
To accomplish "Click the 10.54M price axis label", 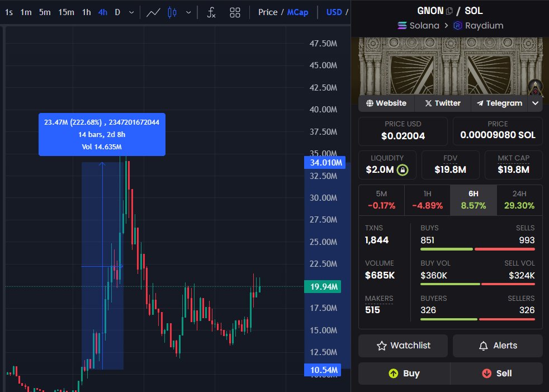I will click(323, 370).
